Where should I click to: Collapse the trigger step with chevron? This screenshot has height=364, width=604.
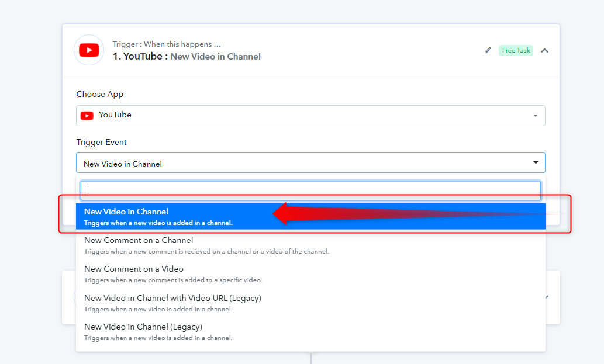click(x=544, y=50)
